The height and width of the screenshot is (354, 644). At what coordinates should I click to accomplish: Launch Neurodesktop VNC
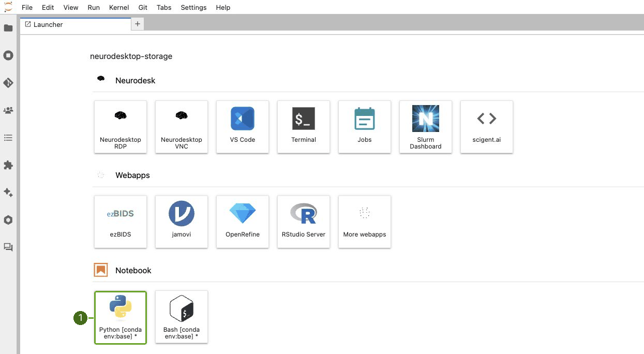coord(182,127)
